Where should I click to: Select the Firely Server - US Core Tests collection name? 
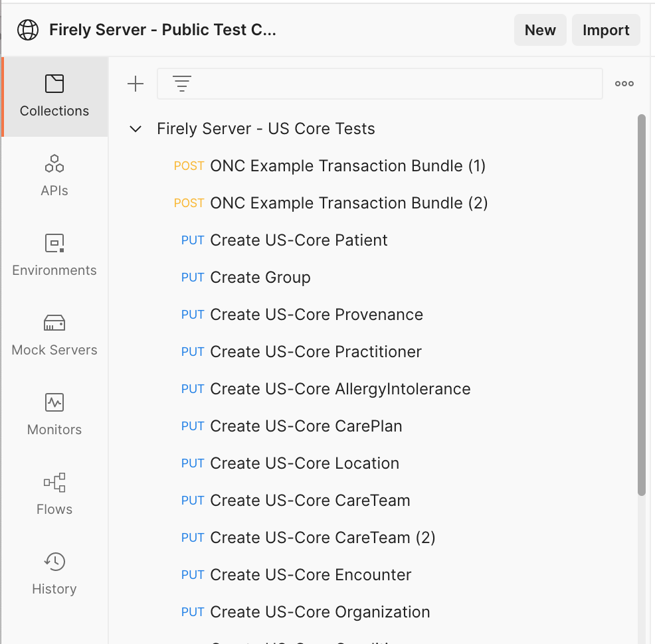click(266, 129)
